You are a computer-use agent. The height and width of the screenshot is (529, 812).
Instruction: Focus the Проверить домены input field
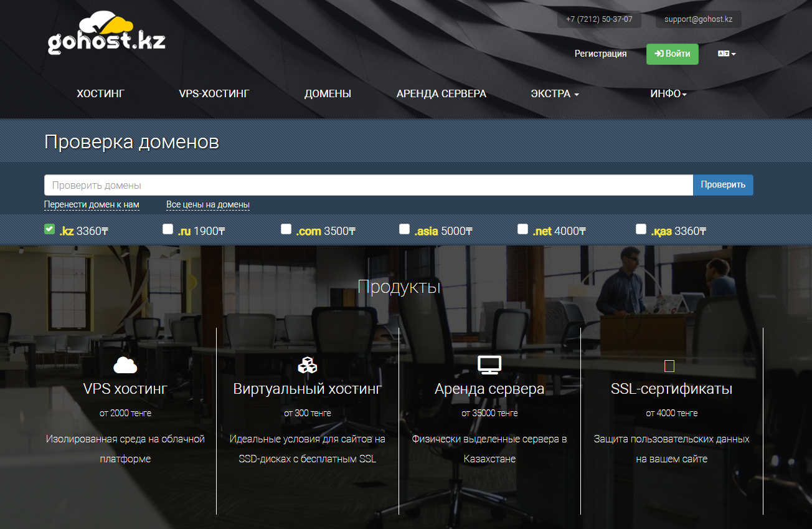click(x=369, y=185)
